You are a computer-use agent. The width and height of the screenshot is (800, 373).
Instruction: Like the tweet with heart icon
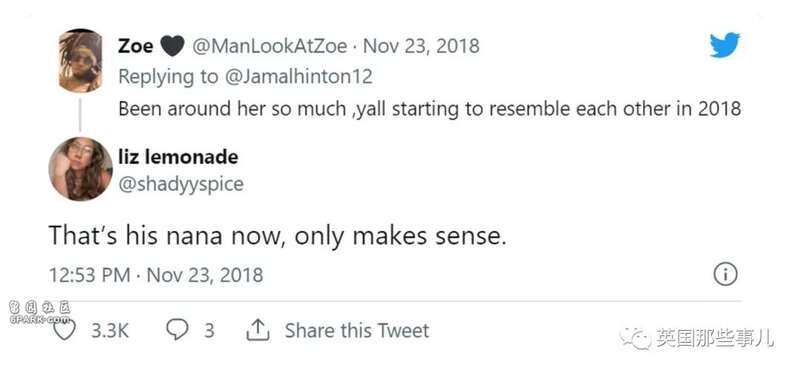pos(65,330)
